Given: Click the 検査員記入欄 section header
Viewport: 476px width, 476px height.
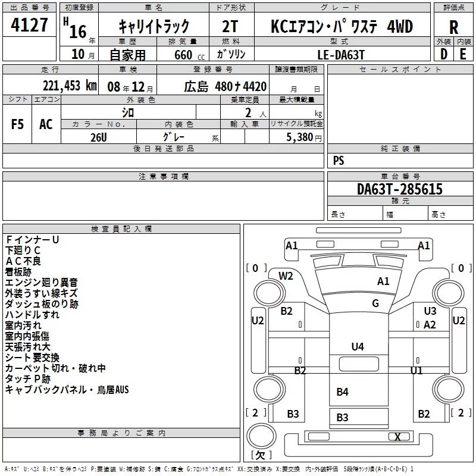Looking at the screenshot, I should [121, 229].
